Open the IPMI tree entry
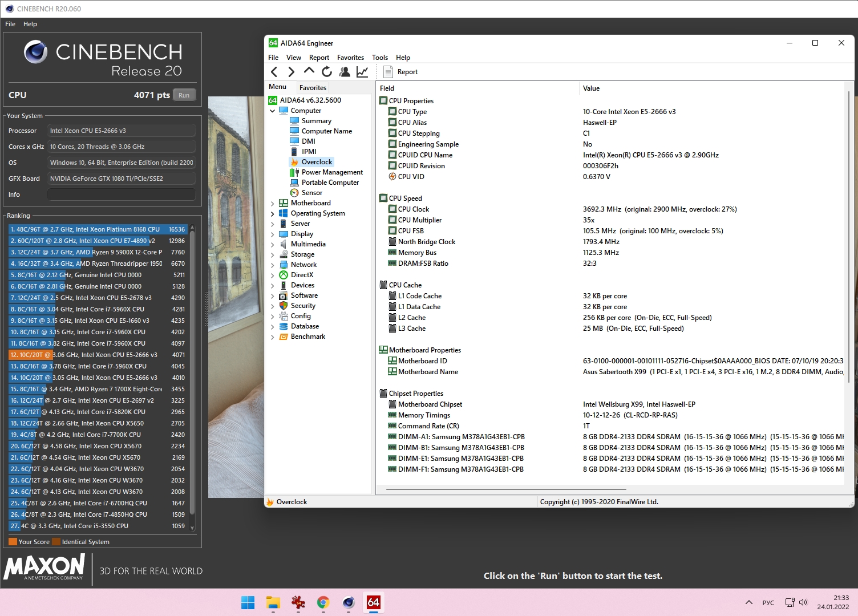858x616 pixels. tap(309, 152)
